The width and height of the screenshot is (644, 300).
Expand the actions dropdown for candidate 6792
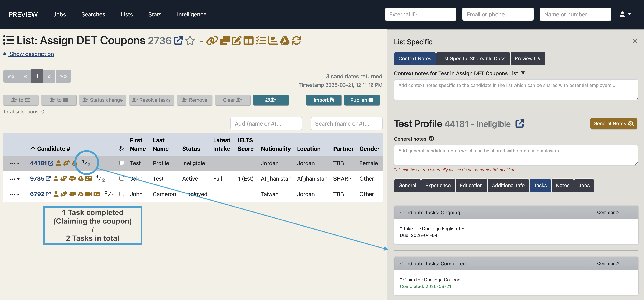click(x=15, y=194)
